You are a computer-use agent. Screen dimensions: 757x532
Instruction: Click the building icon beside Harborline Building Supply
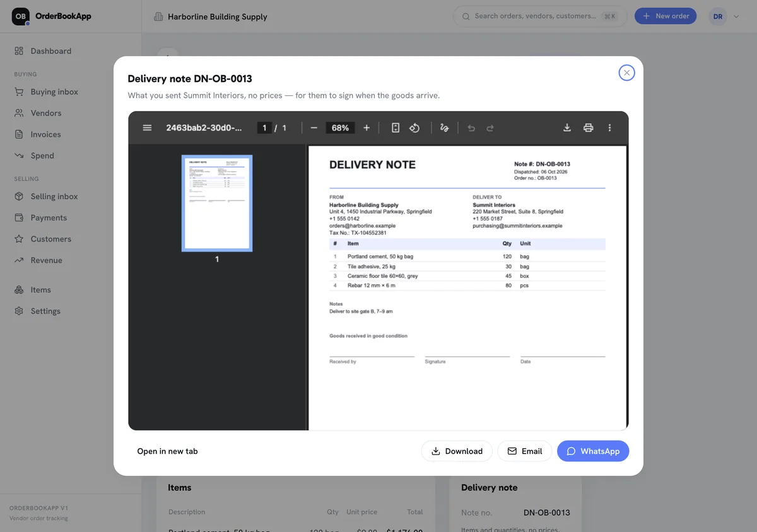tap(158, 17)
